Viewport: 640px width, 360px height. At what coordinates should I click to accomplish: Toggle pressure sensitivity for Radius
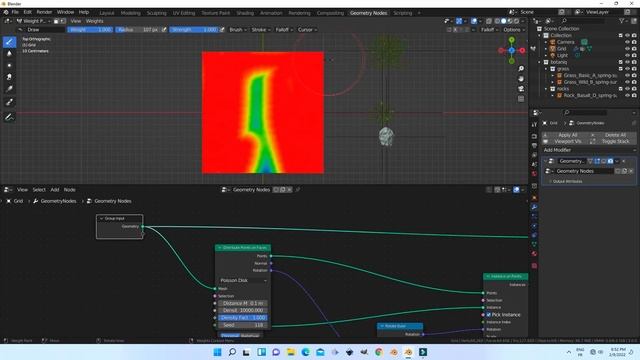point(164,29)
